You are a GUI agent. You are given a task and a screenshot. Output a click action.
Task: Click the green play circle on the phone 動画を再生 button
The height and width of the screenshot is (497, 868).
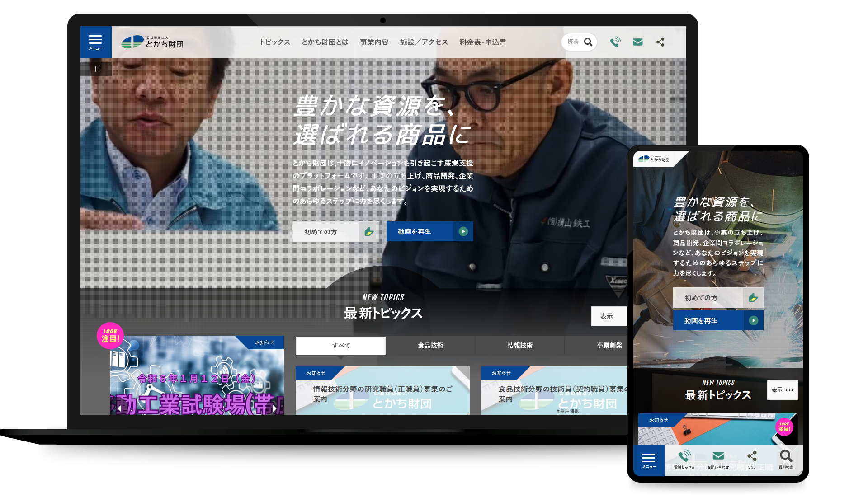753,320
